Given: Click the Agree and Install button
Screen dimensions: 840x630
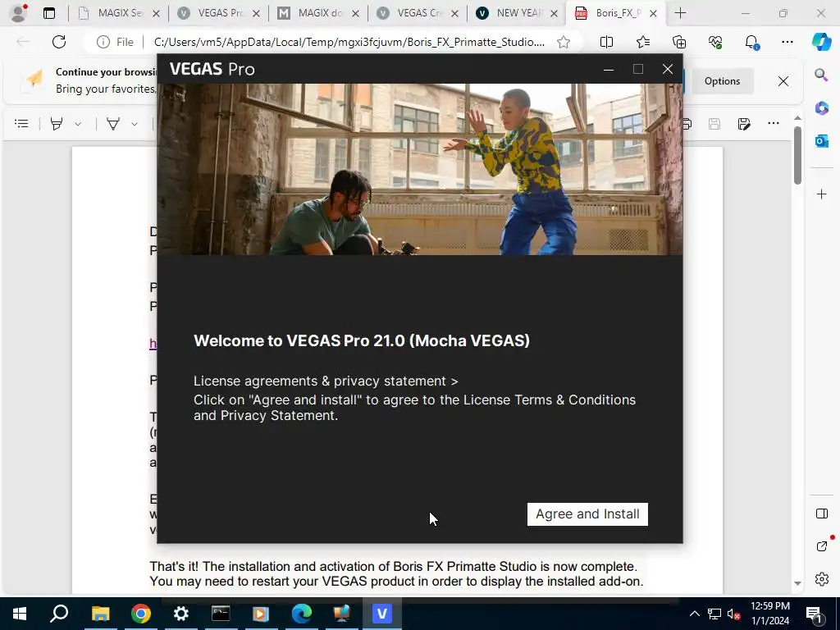Looking at the screenshot, I should (x=587, y=514).
